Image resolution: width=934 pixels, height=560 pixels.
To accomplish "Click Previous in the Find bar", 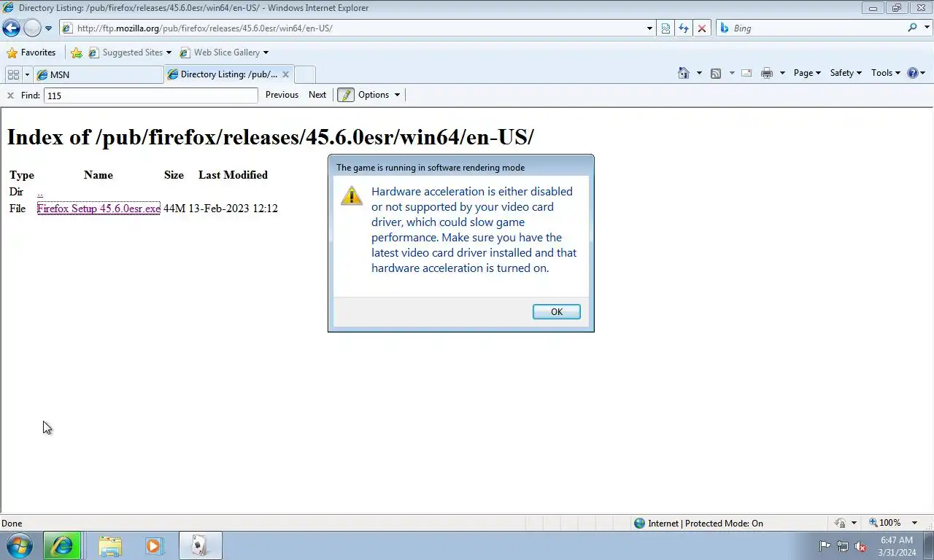I will click(282, 95).
